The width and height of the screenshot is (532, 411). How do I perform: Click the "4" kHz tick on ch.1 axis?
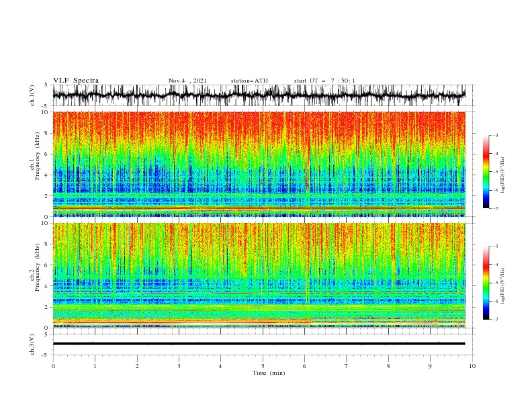tap(47, 175)
